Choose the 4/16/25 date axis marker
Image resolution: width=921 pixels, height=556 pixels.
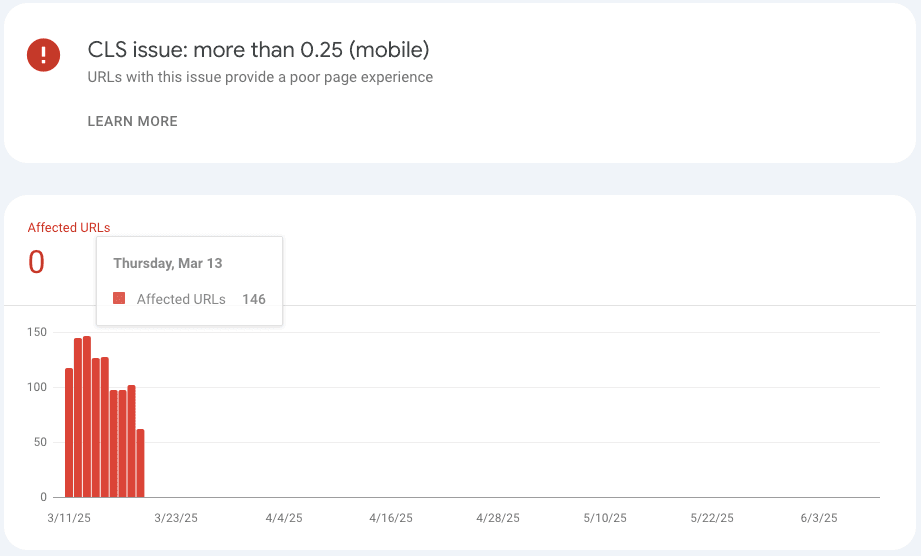[391, 518]
